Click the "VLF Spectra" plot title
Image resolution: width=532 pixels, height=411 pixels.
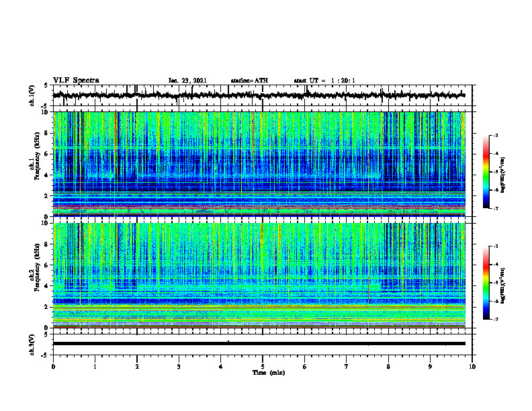(x=76, y=81)
